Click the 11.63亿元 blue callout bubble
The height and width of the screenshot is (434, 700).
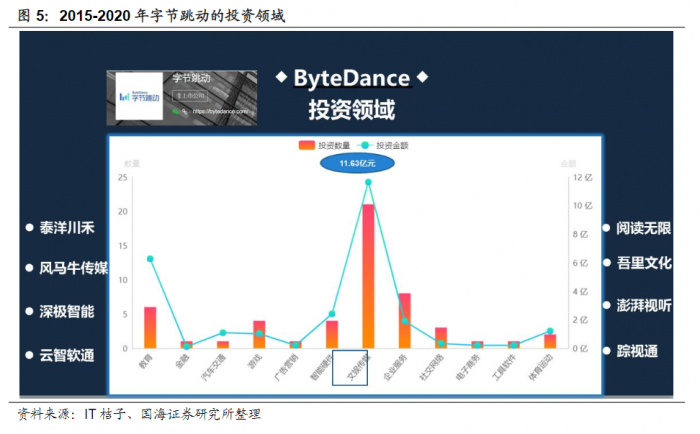click(357, 163)
